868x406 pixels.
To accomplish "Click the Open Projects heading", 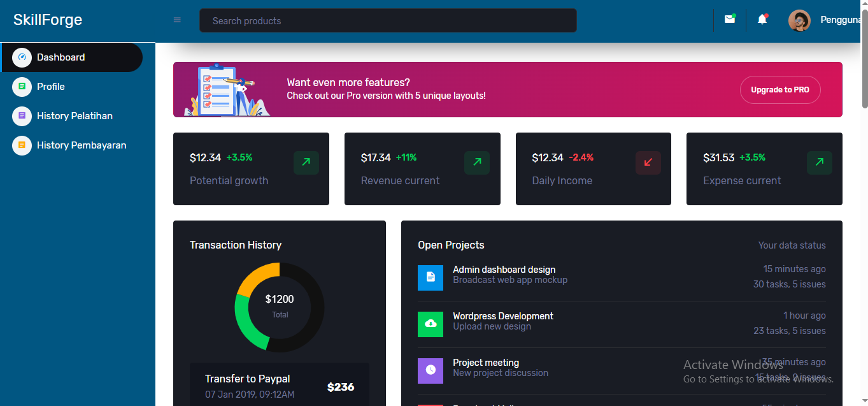I will point(451,245).
